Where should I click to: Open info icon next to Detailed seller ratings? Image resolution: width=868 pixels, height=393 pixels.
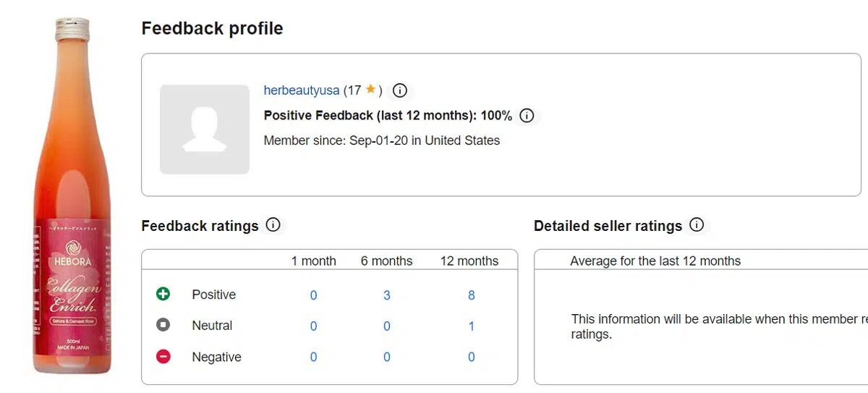tap(697, 225)
